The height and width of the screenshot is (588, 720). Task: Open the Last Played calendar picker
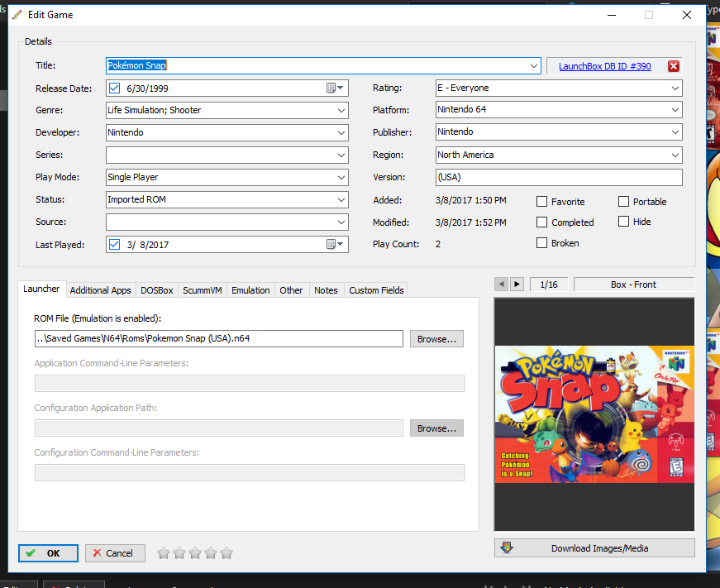[x=335, y=245]
